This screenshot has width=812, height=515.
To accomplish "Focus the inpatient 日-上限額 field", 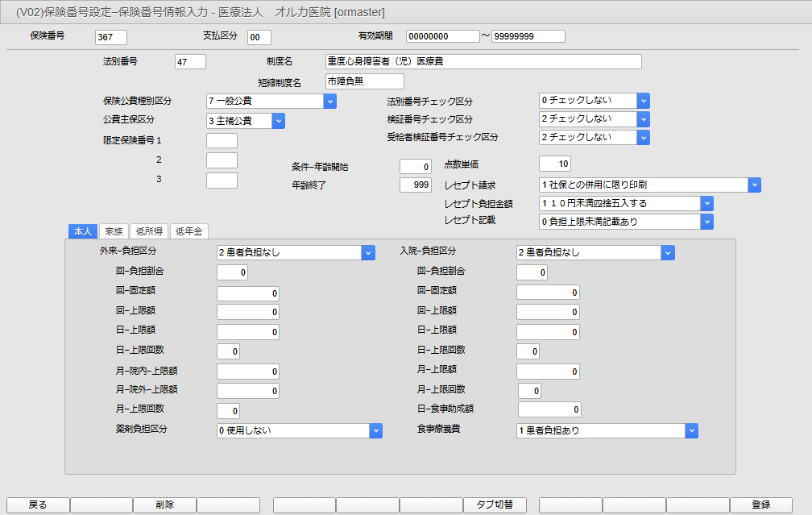I will pyautogui.click(x=548, y=332).
